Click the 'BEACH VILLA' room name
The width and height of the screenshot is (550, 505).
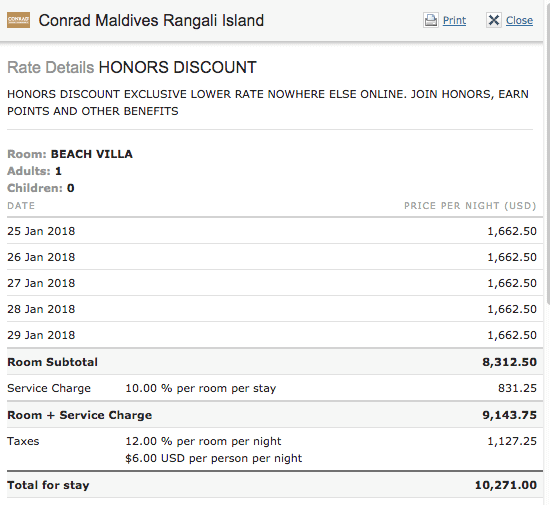(x=92, y=154)
